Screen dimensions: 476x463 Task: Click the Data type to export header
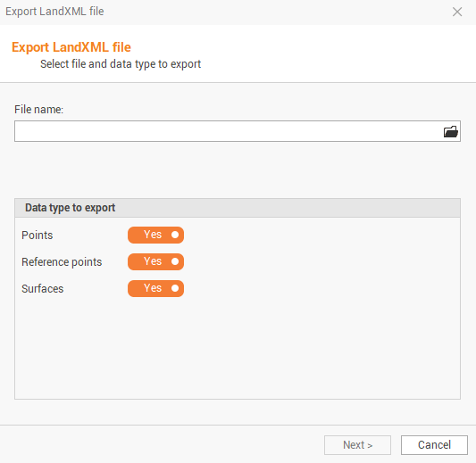tap(71, 208)
